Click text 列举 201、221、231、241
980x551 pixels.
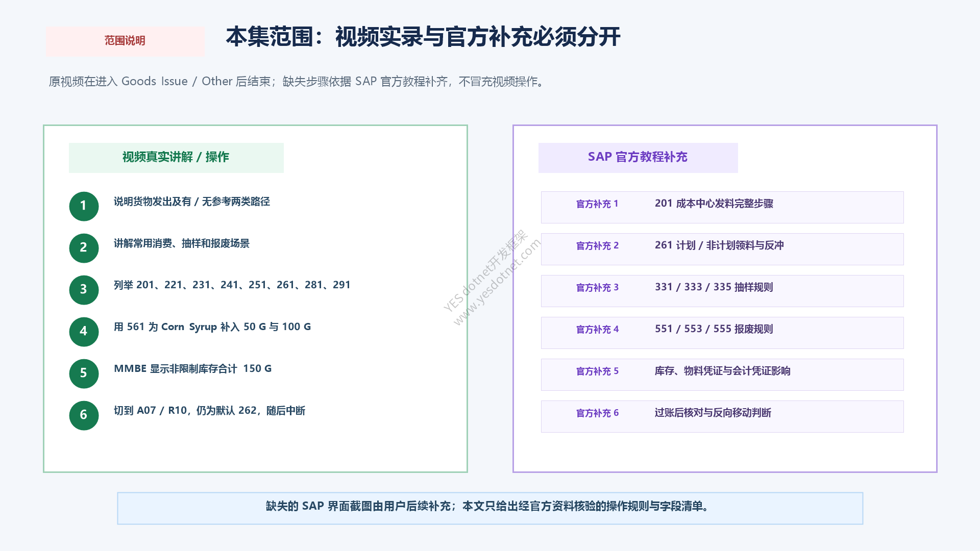pyautogui.click(x=232, y=285)
